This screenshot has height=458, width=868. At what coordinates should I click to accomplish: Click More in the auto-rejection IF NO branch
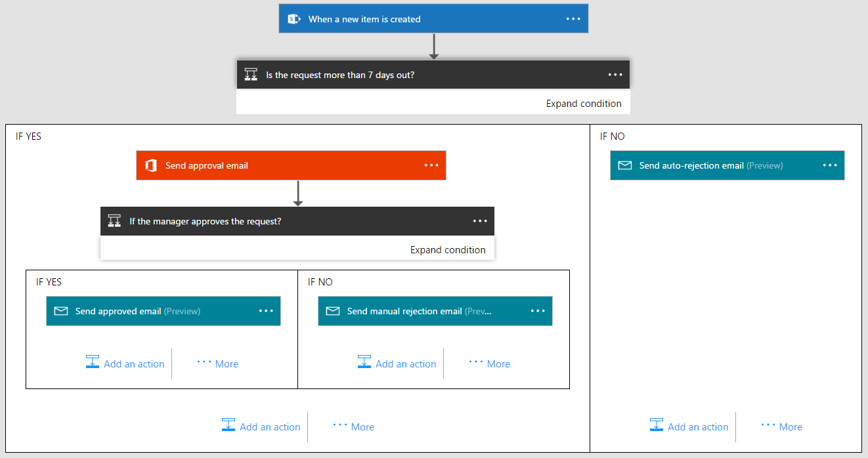(791, 427)
